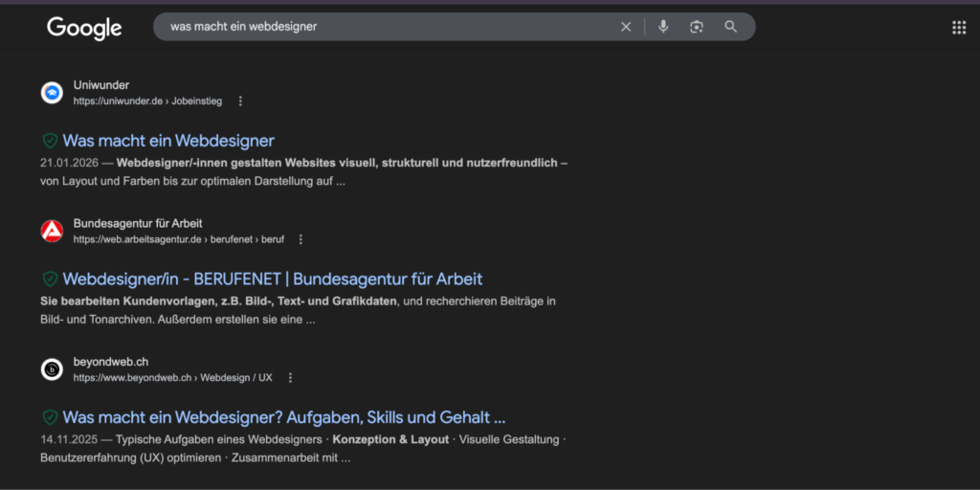980x490 pixels.
Task: Submit search with magnifying glass icon
Action: point(730,27)
